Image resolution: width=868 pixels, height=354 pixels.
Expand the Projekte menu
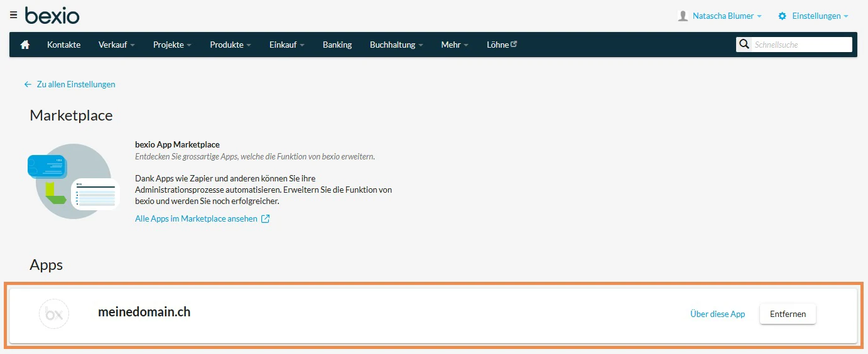pyautogui.click(x=172, y=45)
